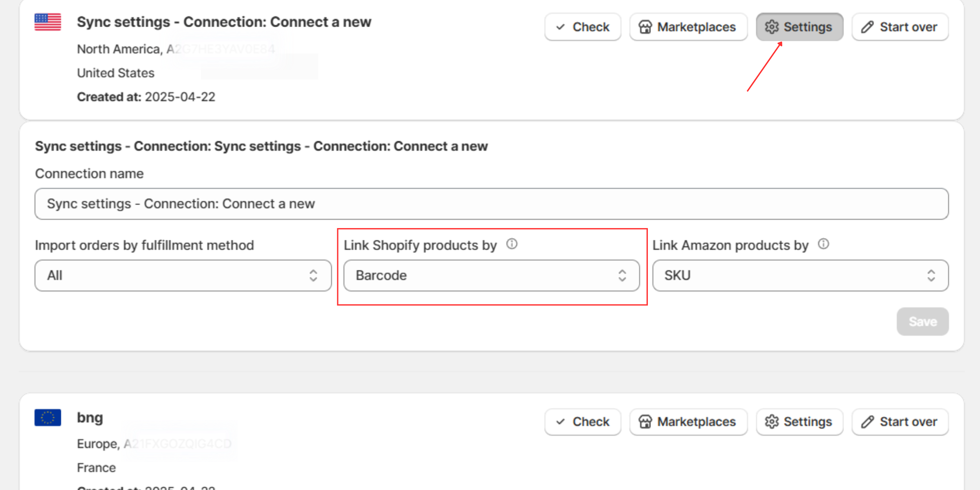This screenshot has width=980, height=490.
Task: Click the 'United States' text
Action: tap(116, 73)
